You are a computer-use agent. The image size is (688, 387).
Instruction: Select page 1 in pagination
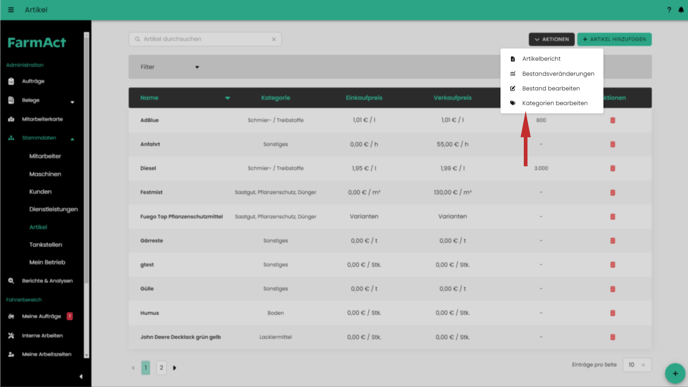pyautogui.click(x=146, y=368)
